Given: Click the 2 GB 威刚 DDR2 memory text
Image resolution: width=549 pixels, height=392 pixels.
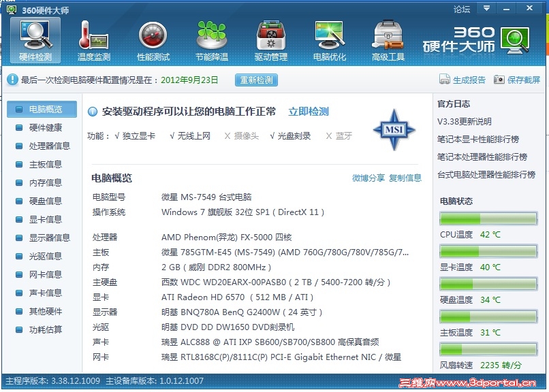Looking at the screenshot, I should coord(217,267).
